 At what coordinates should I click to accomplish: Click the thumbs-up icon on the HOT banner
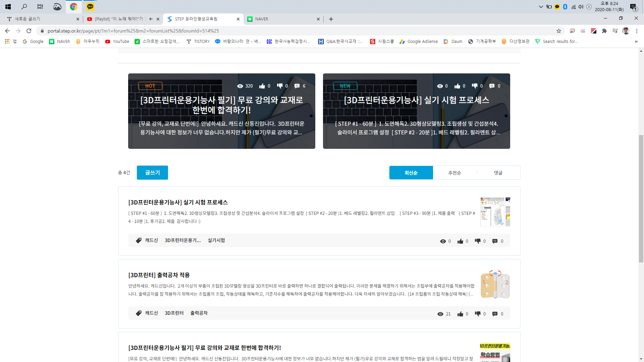pos(262,86)
